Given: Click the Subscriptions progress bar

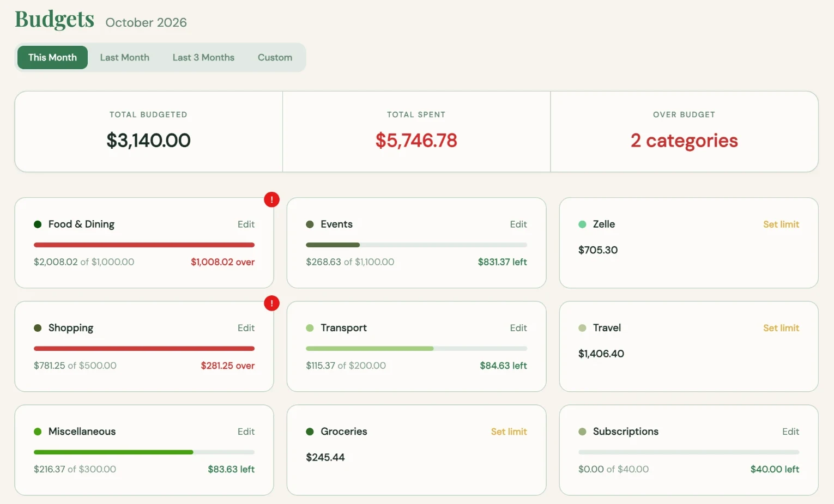Looking at the screenshot, I should click(x=688, y=452).
